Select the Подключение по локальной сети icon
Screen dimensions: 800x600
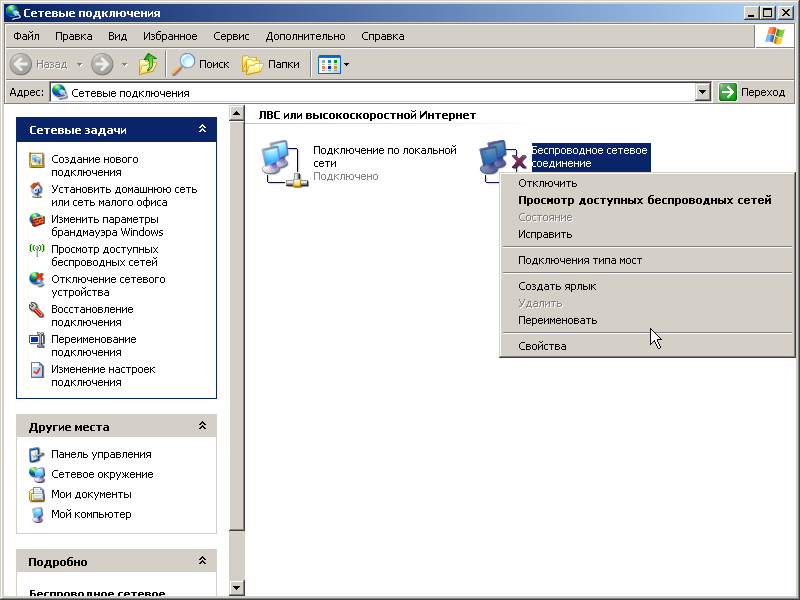(284, 163)
